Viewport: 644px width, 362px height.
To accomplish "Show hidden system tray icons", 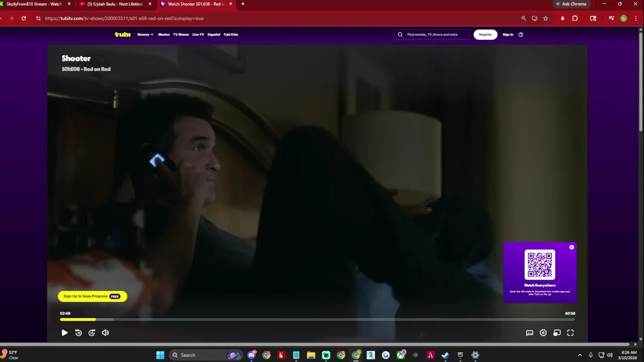I will (x=580, y=355).
